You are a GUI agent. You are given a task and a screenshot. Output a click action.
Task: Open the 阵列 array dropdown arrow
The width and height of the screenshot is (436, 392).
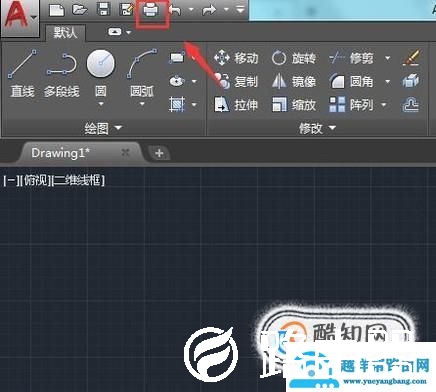383,105
